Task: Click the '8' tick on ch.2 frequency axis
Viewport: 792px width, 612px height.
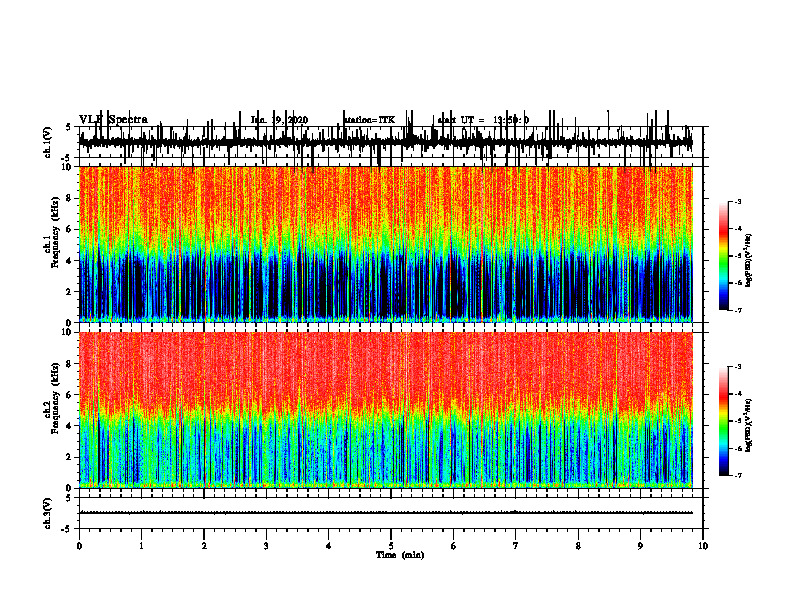Action: point(70,364)
